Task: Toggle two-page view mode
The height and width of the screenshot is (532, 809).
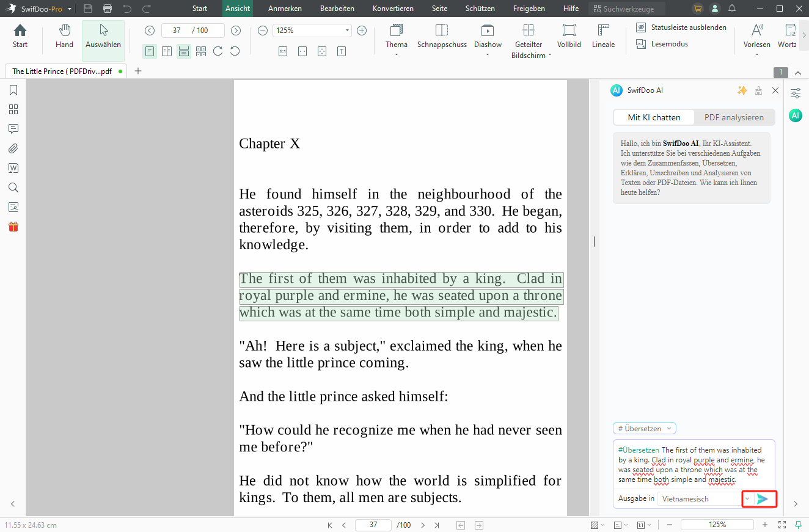Action: pyautogui.click(x=167, y=51)
